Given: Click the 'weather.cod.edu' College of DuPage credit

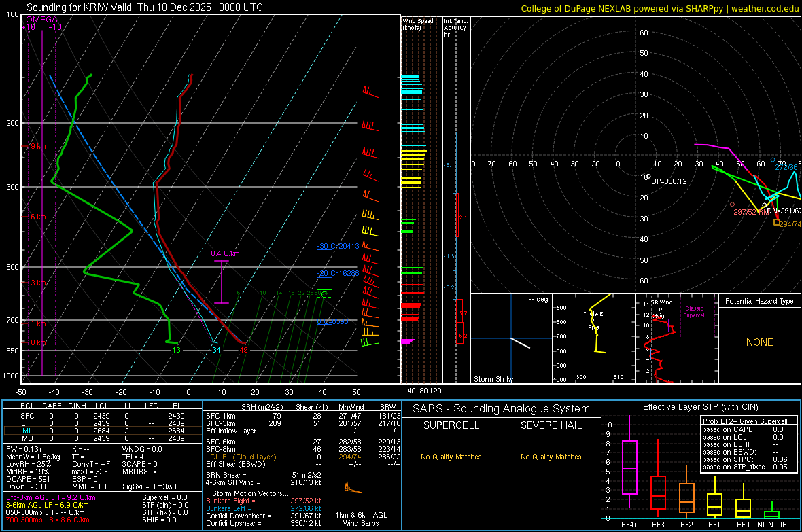Looking at the screenshot, I should click(765, 9).
